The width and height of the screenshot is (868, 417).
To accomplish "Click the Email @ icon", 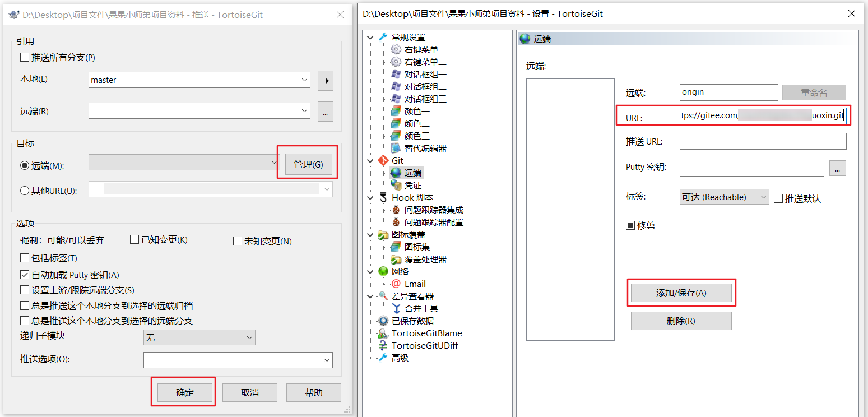I will coord(396,284).
